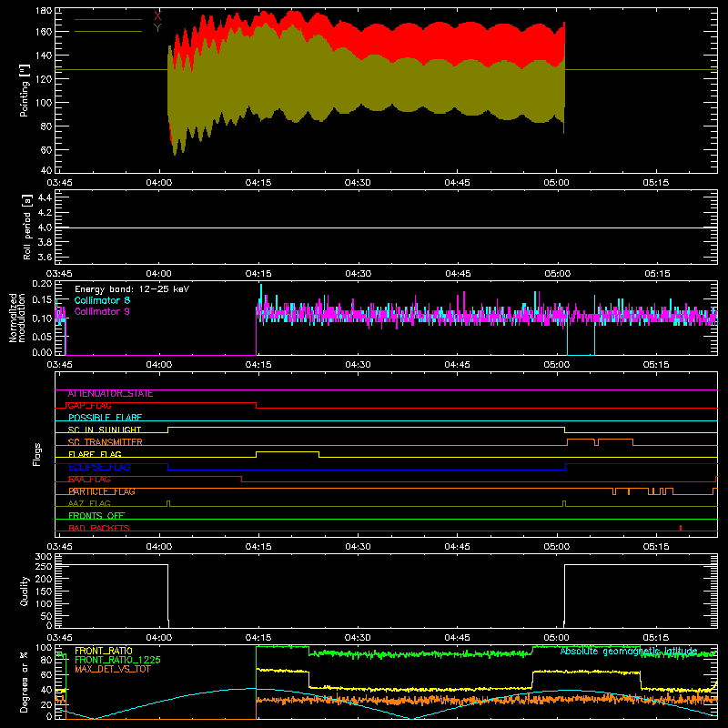This screenshot has height=728, width=728.
Task: Click the red X legend line
Action: 108,19
